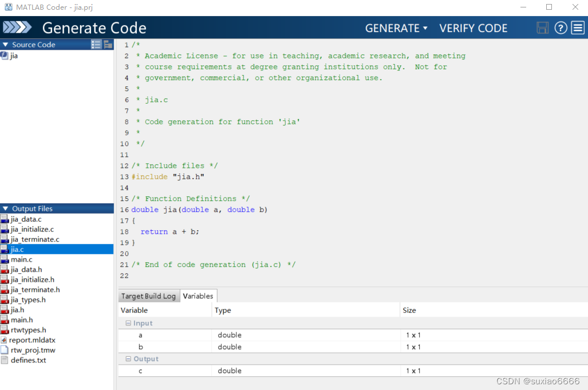Click the report.mldatx file icon

click(4, 340)
